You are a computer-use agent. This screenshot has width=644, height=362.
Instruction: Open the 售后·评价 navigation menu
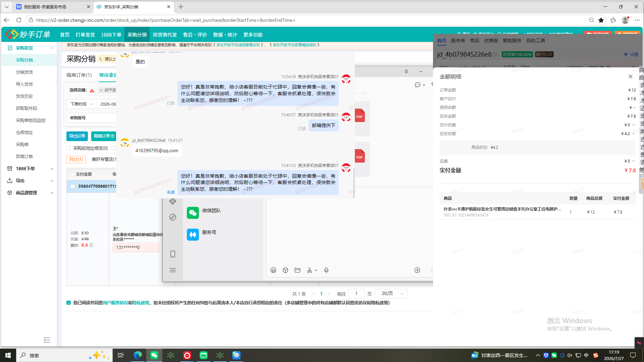tap(195, 35)
